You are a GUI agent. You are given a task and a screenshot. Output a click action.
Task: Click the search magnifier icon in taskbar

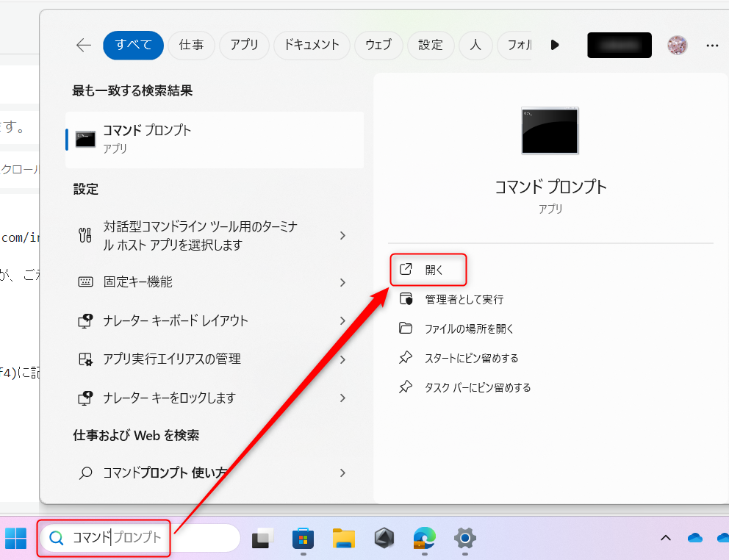point(57,538)
